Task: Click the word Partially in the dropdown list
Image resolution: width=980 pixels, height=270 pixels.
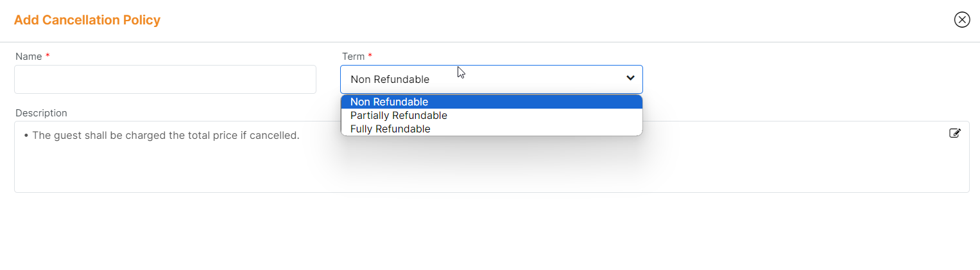Action: pos(370,116)
